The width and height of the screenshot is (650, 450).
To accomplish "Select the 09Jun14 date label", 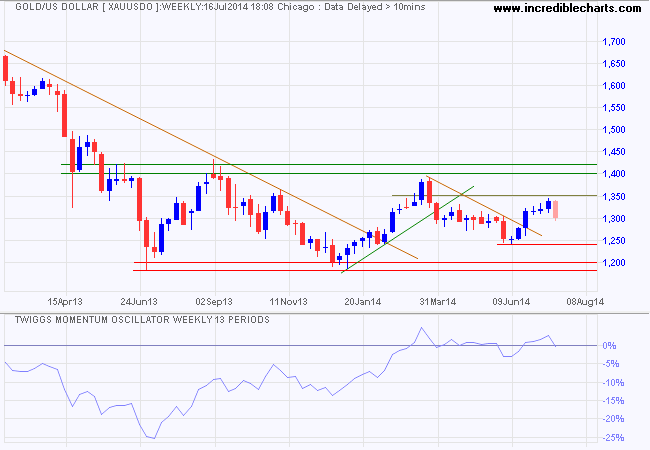I will point(511,302).
